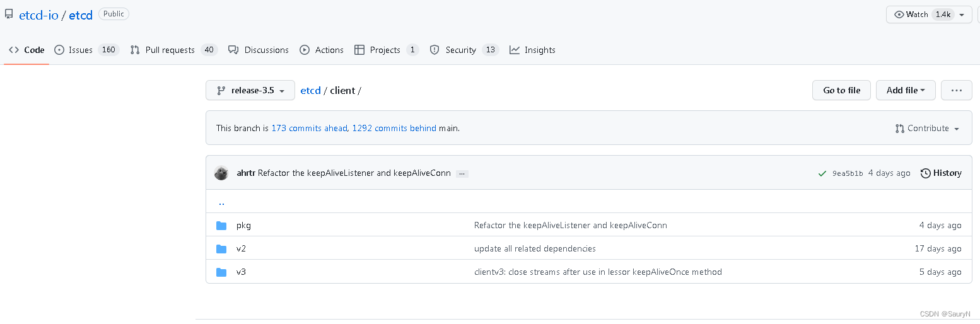Open the release-3.5 branch dropdown
980x324 pixels.
250,90
